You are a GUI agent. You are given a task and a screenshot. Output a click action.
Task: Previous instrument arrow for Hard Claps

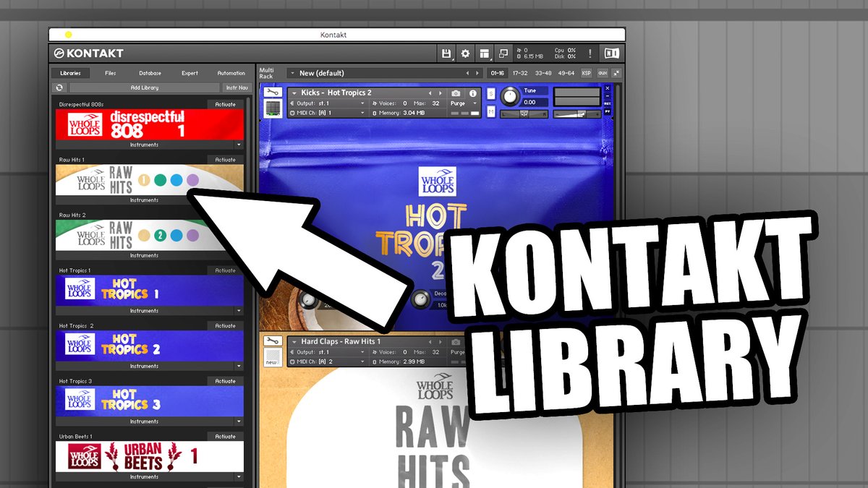[x=430, y=342]
